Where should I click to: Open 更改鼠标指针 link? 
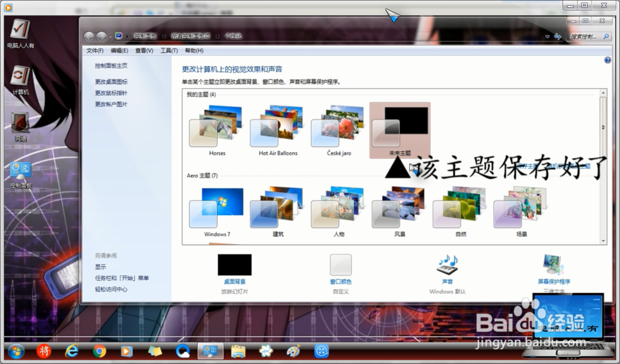coord(111,93)
